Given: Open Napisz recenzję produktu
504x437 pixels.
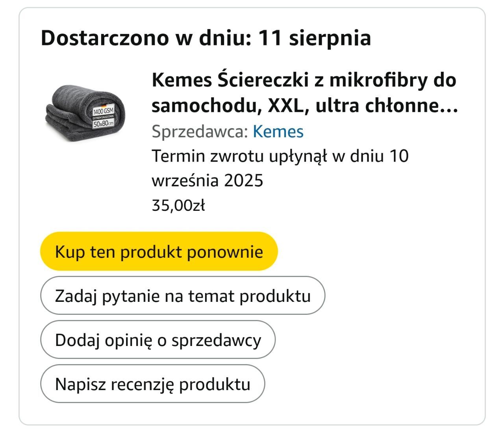Looking at the screenshot, I should click(x=152, y=384).
